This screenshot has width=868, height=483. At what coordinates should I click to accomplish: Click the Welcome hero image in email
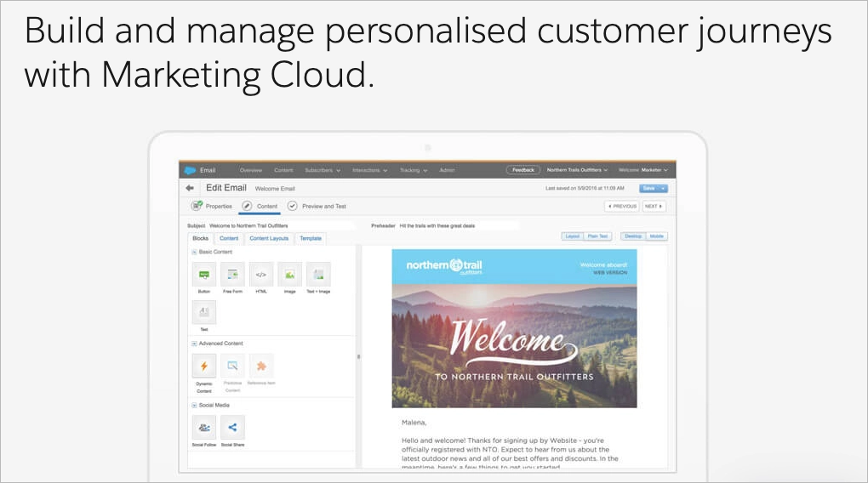(x=514, y=346)
